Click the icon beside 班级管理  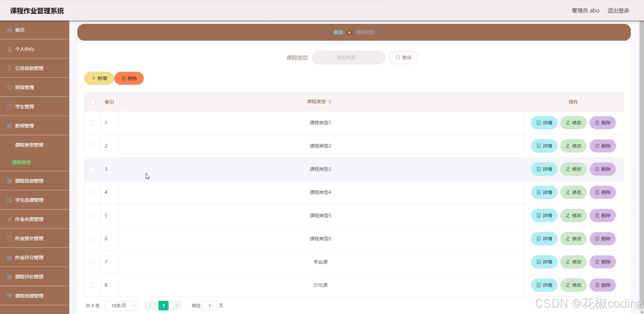9,87
